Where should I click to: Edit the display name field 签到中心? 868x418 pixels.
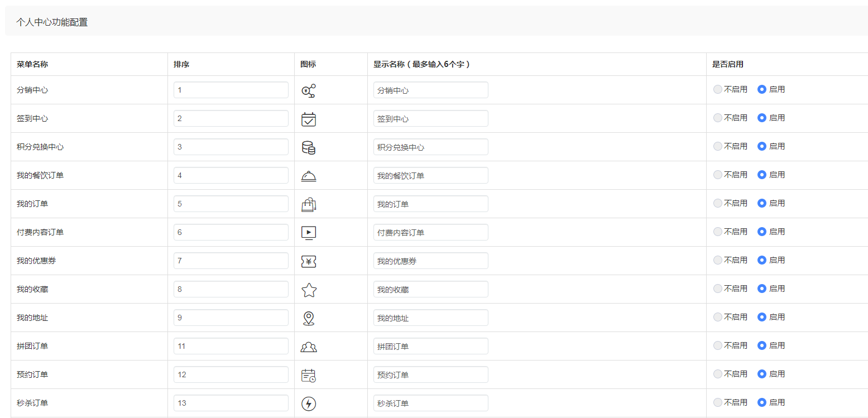[x=431, y=118]
